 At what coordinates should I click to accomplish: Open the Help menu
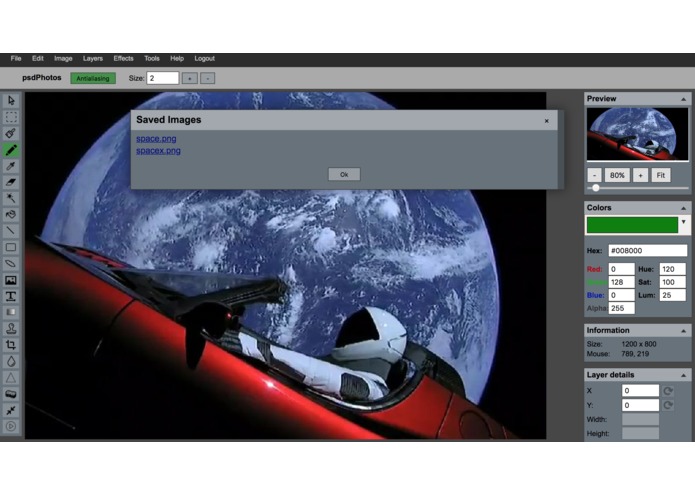click(x=177, y=58)
